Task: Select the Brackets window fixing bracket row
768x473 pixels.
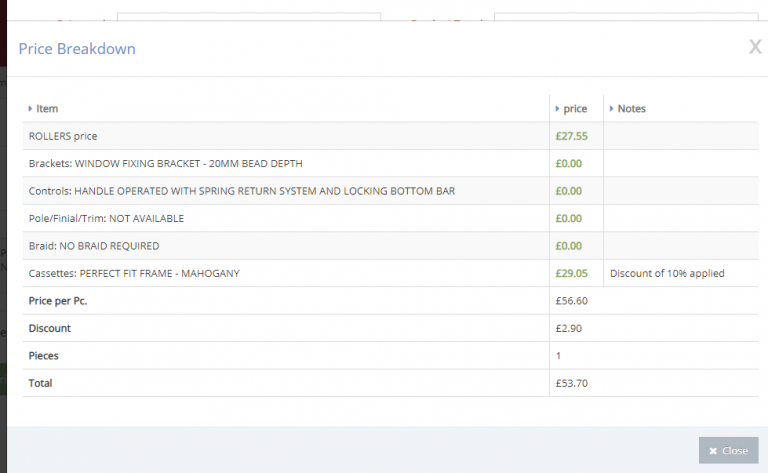Action: (165, 163)
